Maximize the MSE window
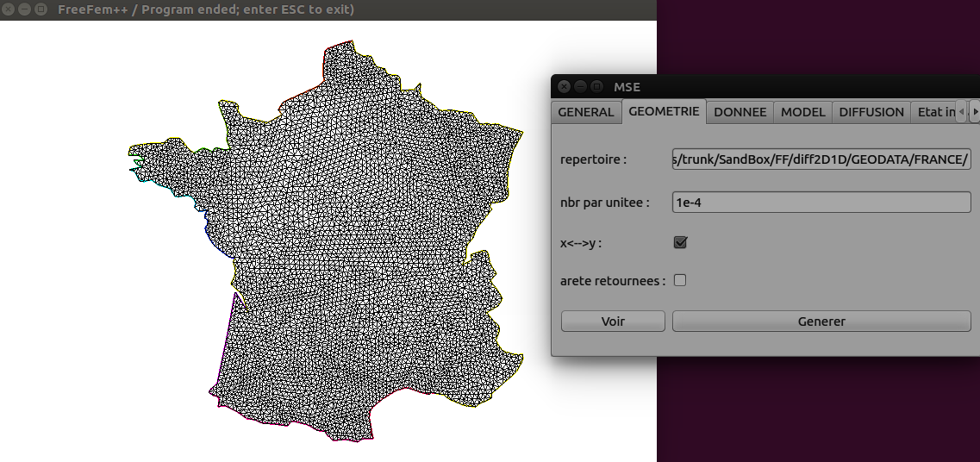This screenshot has height=462, width=980. (x=596, y=86)
